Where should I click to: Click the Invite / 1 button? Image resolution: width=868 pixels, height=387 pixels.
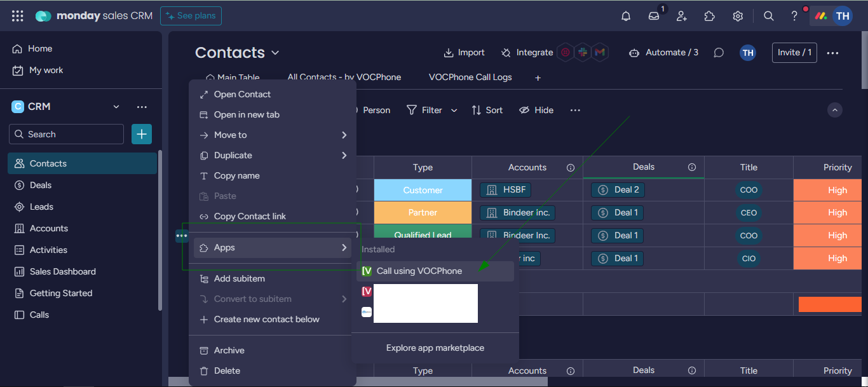[794, 53]
